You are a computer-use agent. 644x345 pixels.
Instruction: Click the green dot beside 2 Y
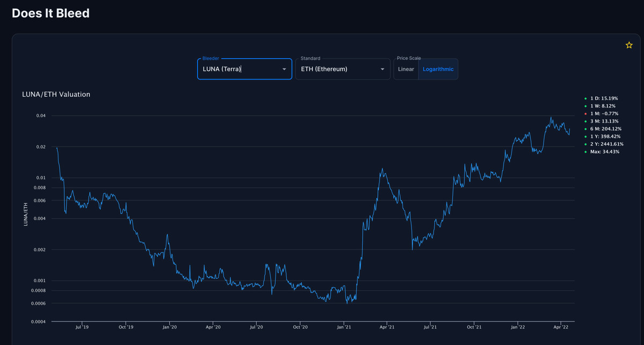pyautogui.click(x=586, y=144)
